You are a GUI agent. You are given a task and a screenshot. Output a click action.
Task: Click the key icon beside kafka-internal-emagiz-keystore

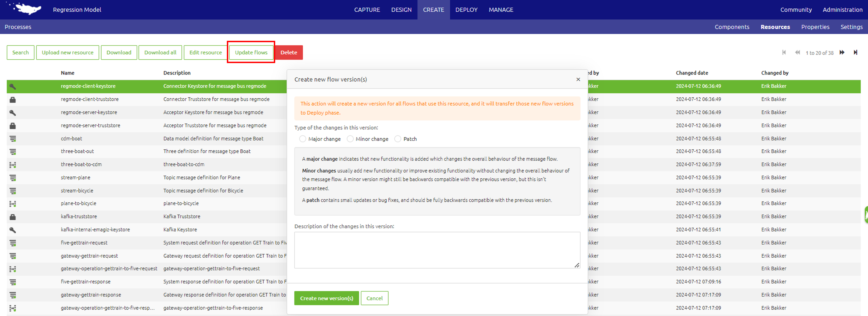tap(12, 230)
